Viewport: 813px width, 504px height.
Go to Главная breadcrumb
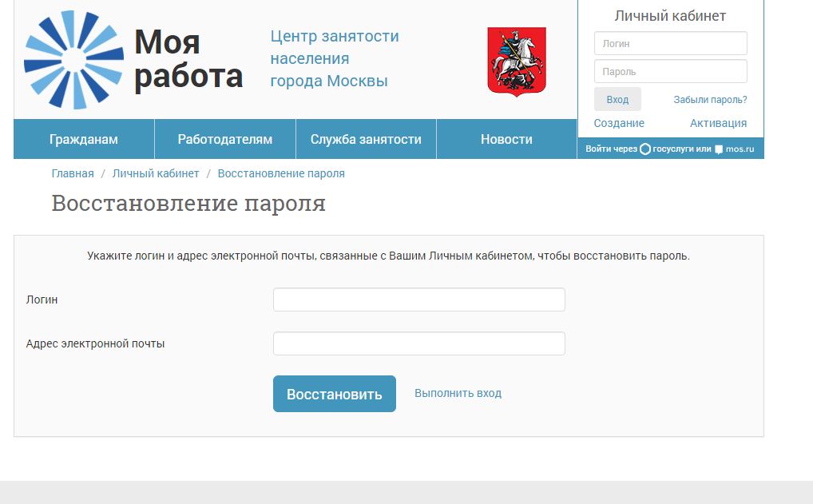click(x=73, y=173)
